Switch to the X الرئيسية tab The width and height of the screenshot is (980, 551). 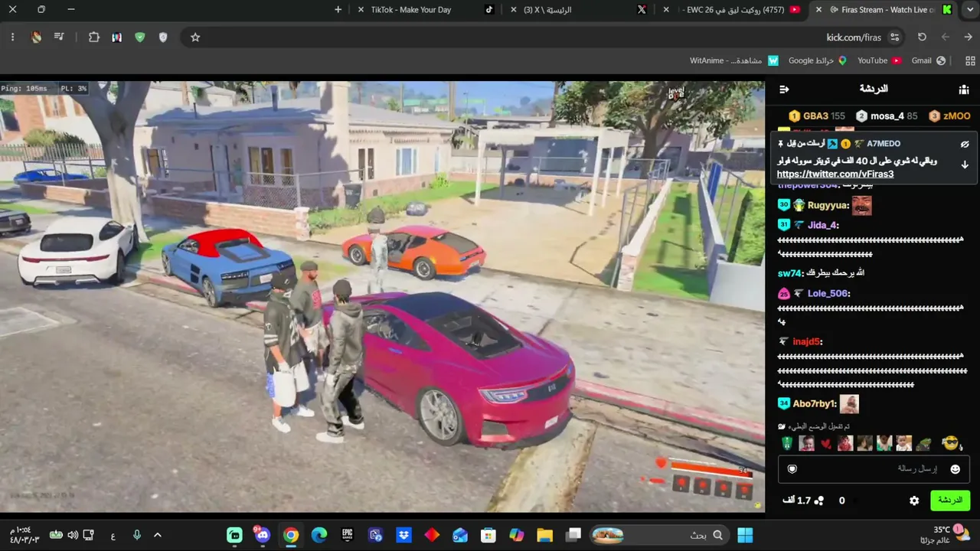tap(579, 10)
